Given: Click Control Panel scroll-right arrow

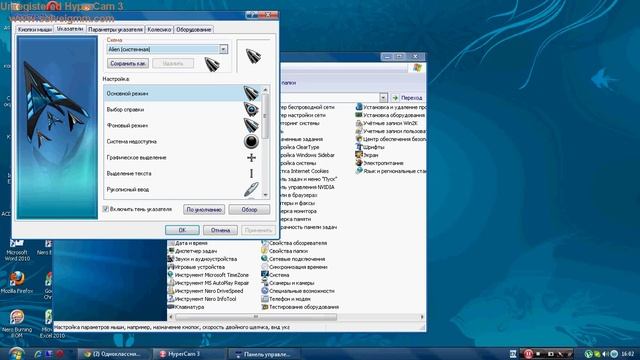Looking at the screenshot, I should point(422,317).
